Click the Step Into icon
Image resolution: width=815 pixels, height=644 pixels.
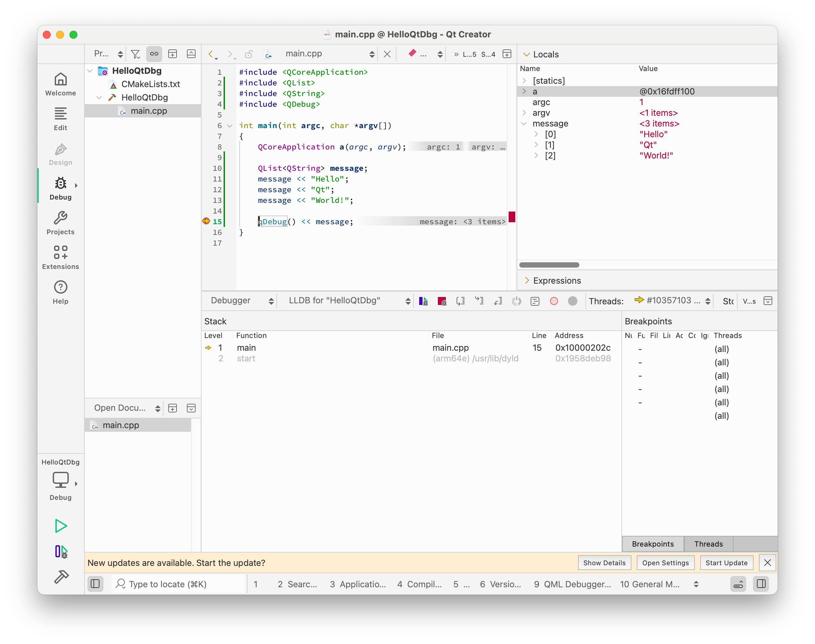[x=479, y=301]
